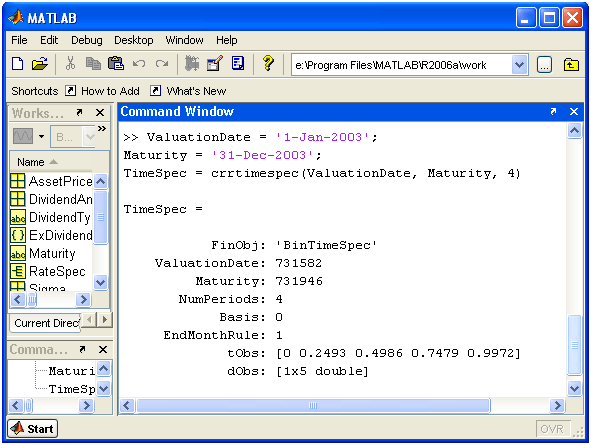Click Command Window scroll down arrow
The image size is (591, 445).
[x=574, y=388]
